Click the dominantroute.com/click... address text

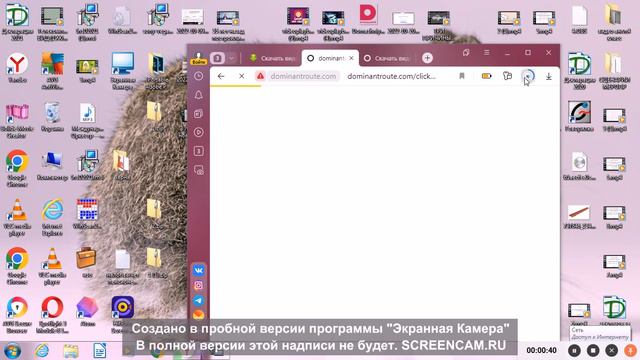[391, 76]
